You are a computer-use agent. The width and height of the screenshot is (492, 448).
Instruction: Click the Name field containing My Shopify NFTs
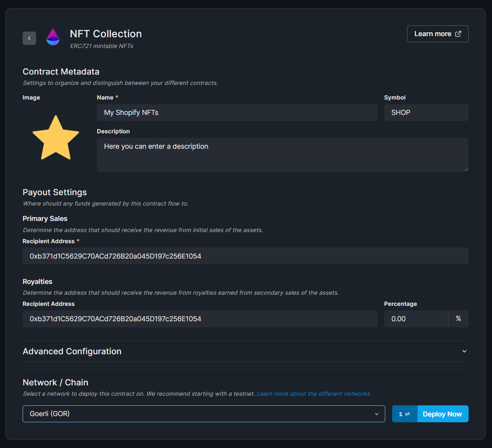coord(237,112)
